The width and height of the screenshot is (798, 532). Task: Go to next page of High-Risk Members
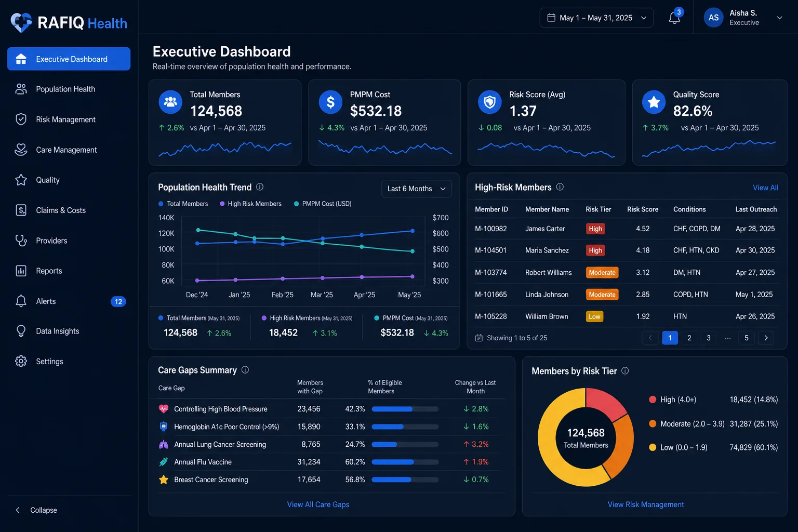tap(766, 338)
